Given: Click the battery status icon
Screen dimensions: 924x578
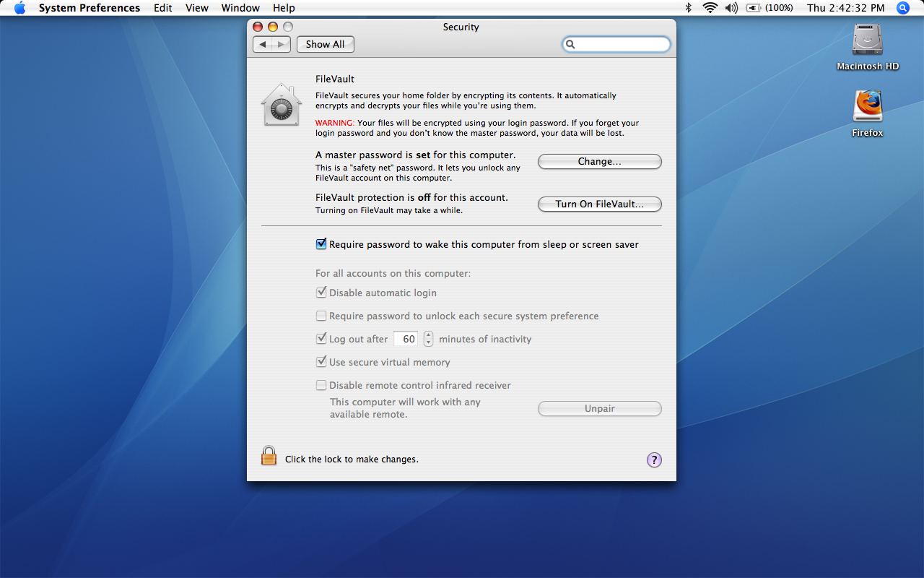Looking at the screenshot, I should pos(754,8).
